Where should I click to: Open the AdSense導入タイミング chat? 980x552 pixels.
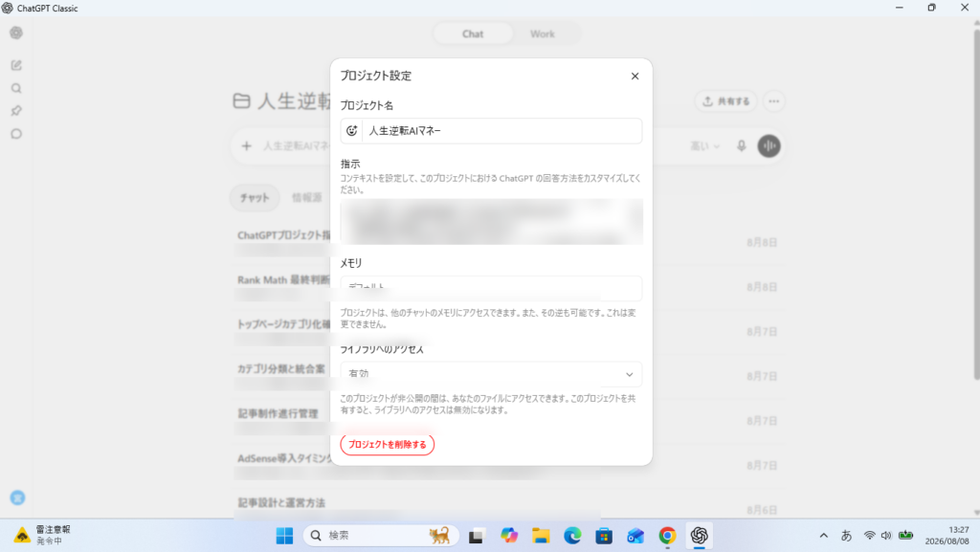click(284, 458)
